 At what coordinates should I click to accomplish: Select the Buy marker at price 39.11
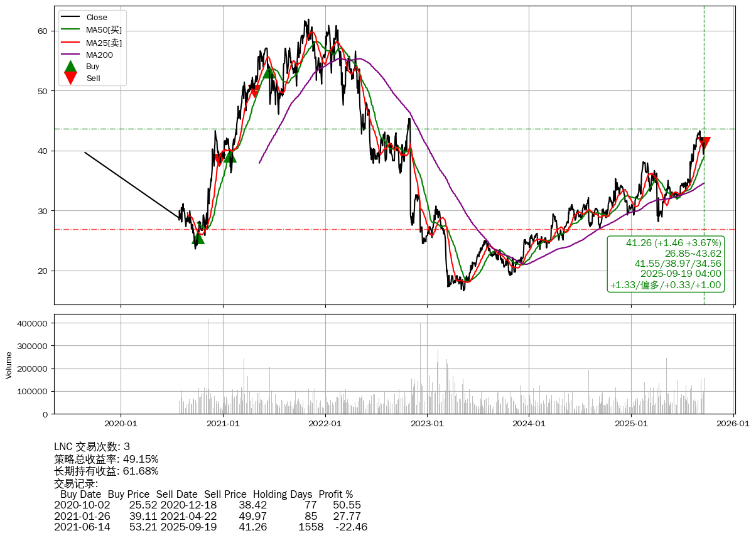tap(230, 156)
